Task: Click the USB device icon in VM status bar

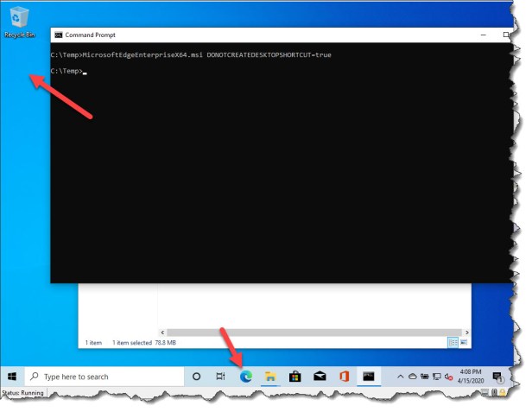Action: 494,393
